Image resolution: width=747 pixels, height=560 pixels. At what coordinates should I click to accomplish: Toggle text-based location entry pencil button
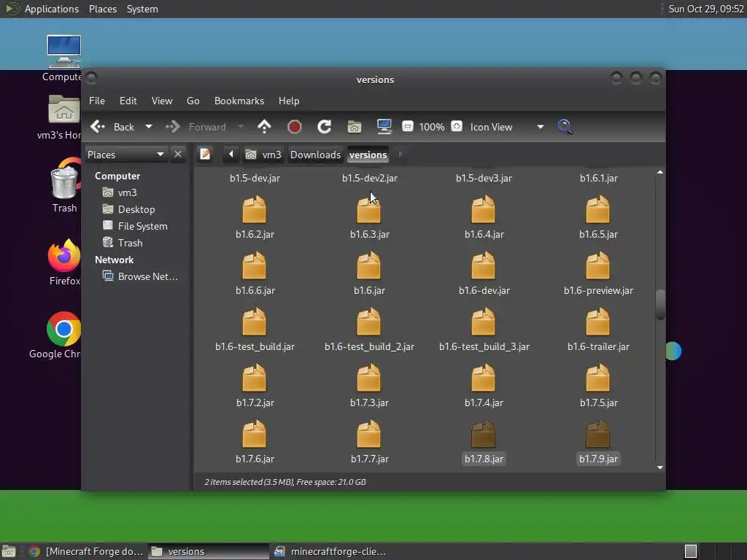coord(205,155)
